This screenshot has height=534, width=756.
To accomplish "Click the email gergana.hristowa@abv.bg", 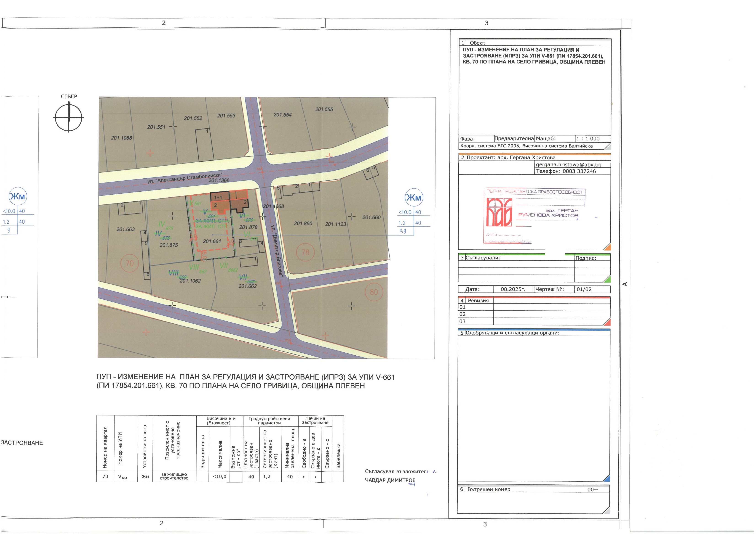I will [x=569, y=164].
